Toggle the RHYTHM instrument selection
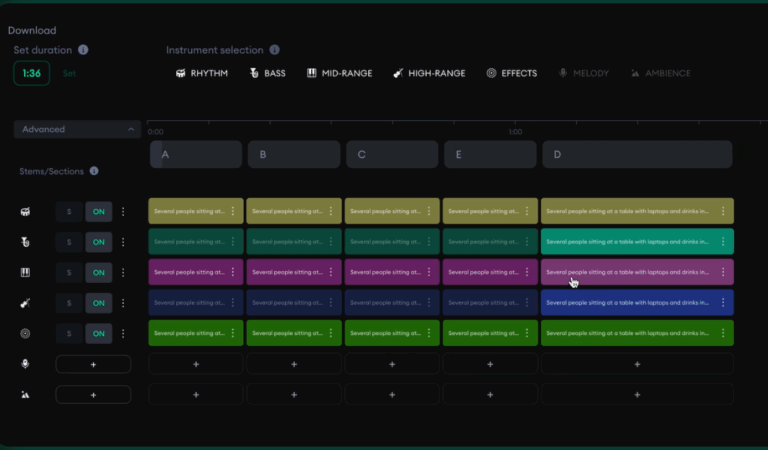 202,73
